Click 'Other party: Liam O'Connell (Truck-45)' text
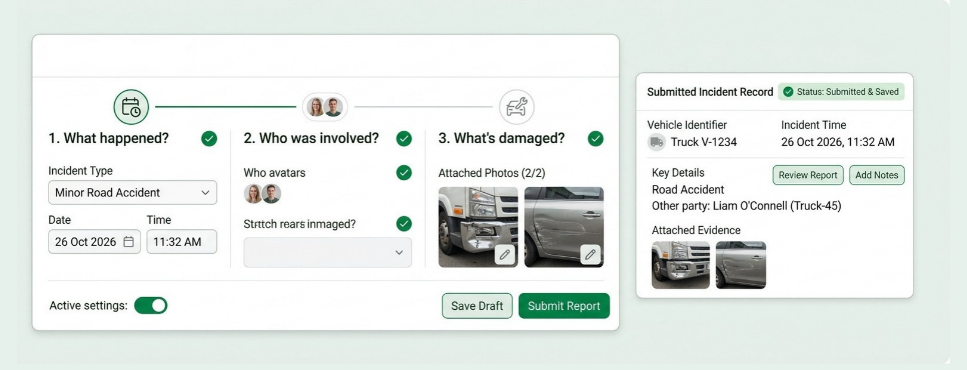Image resolution: width=967 pixels, height=370 pixels. coord(746,206)
